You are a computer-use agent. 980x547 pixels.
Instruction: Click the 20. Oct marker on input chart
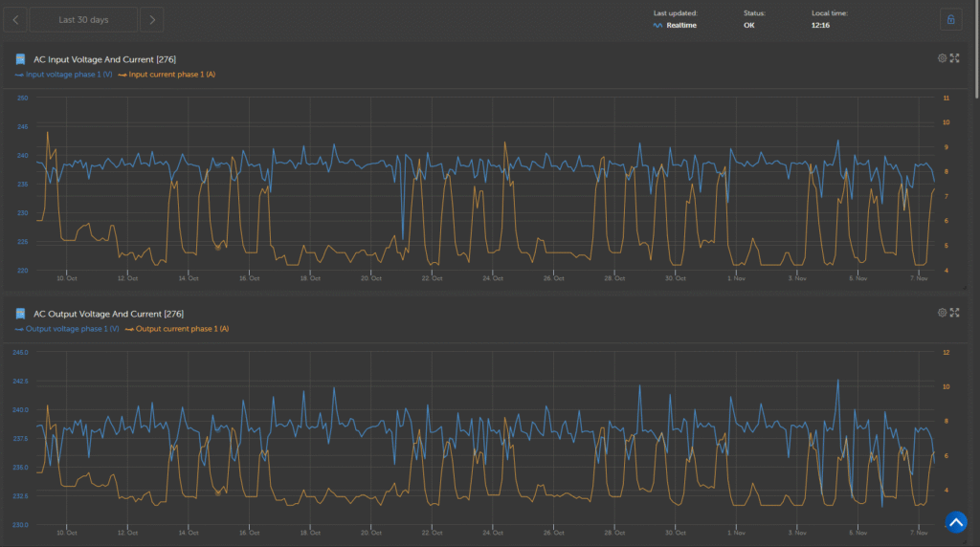coord(370,278)
